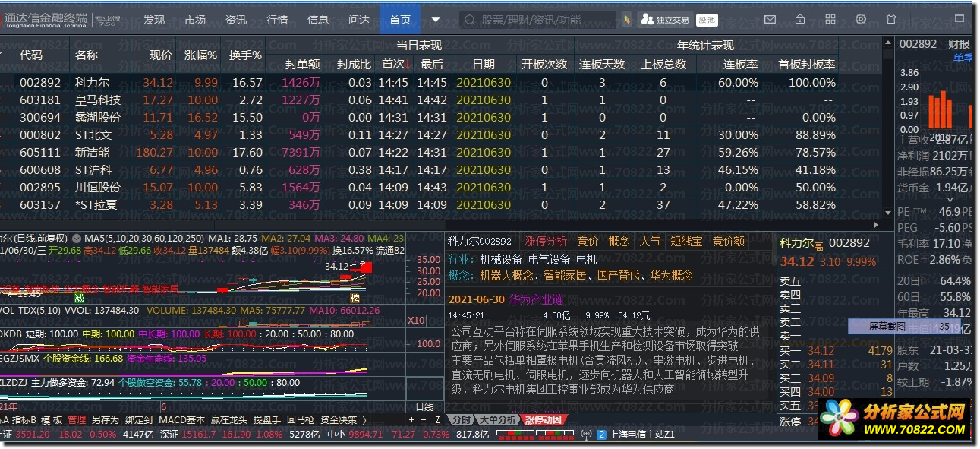Switch to the 分时 chart tab
The height and width of the screenshot is (449, 980).
click(461, 419)
